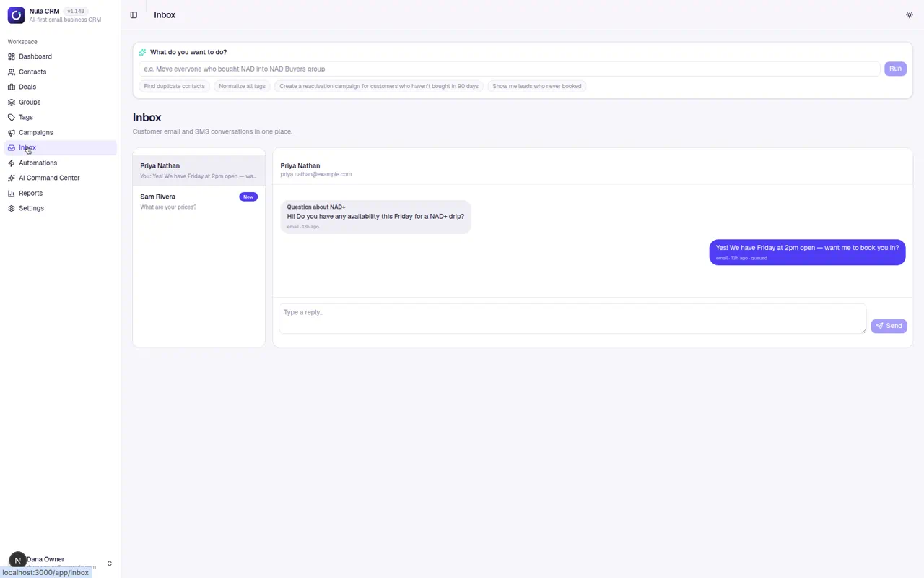Open the Priya Nathan conversation
This screenshot has width=924, height=578.
(199, 171)
